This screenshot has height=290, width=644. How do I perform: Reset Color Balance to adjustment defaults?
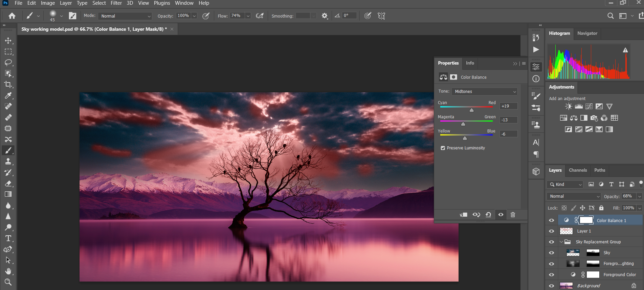point(488,215)
